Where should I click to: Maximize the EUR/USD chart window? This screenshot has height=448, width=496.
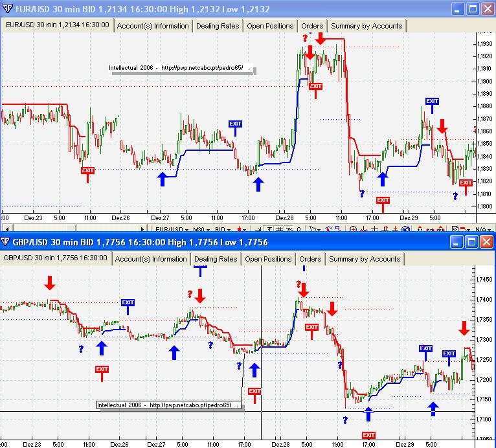tap(473, 9)
